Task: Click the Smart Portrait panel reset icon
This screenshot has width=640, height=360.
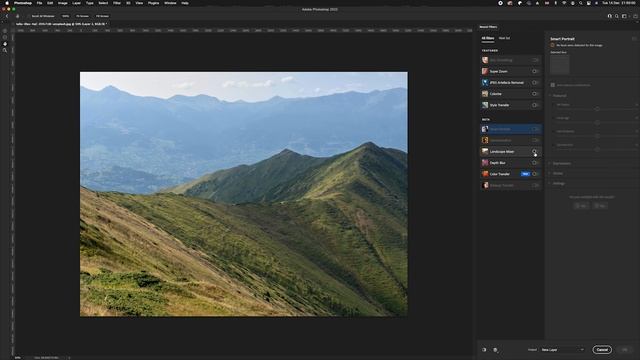Action: click(x=634, y=39)
